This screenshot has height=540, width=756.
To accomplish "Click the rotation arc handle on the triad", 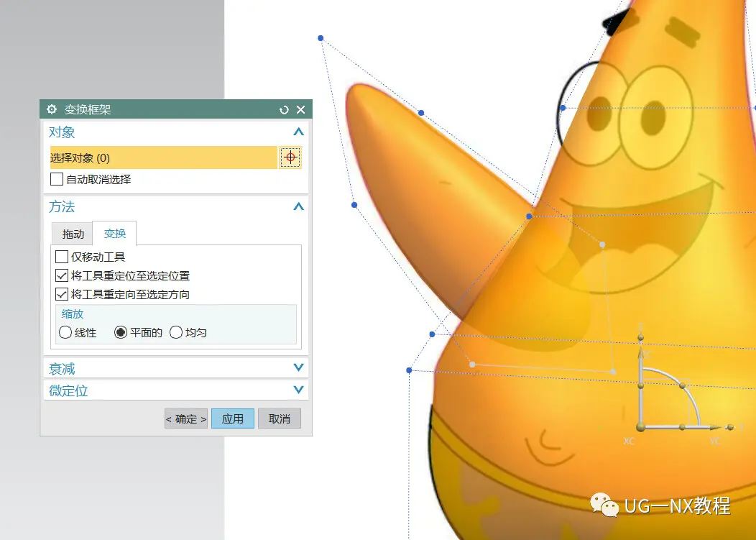I will click(682, 385).
